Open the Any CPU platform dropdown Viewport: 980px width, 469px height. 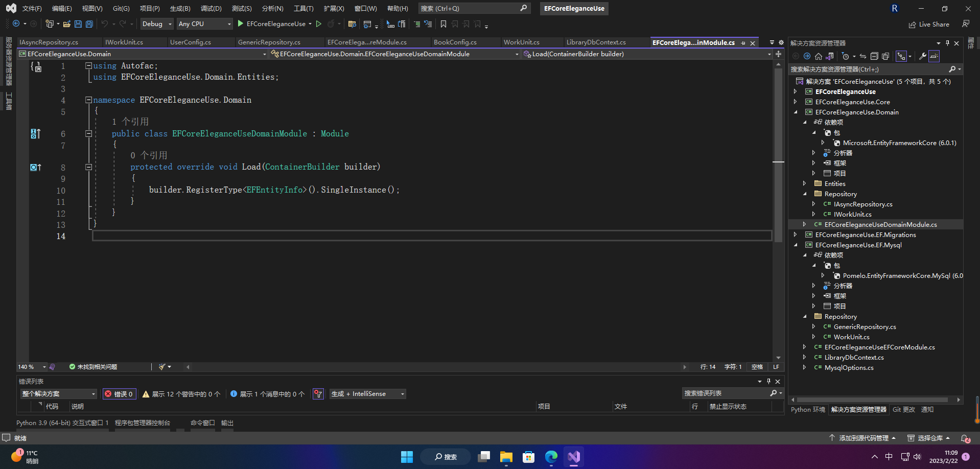point(204,24)
